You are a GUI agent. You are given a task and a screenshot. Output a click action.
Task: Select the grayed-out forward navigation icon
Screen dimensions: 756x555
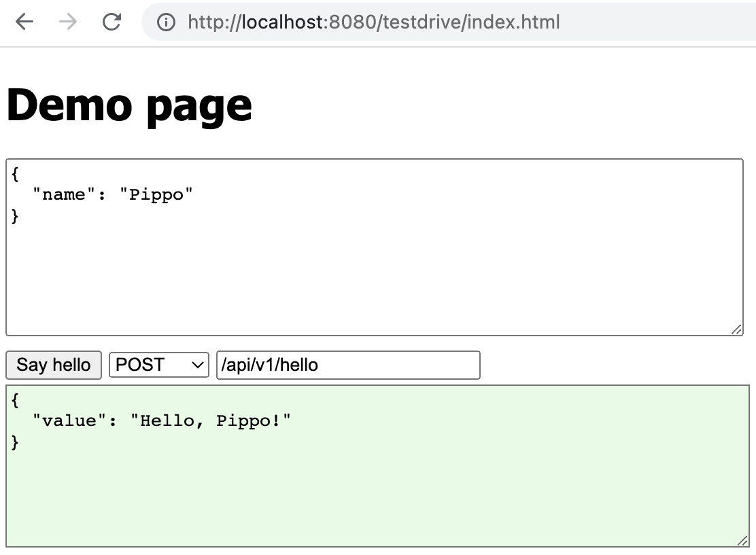(67, 22)
